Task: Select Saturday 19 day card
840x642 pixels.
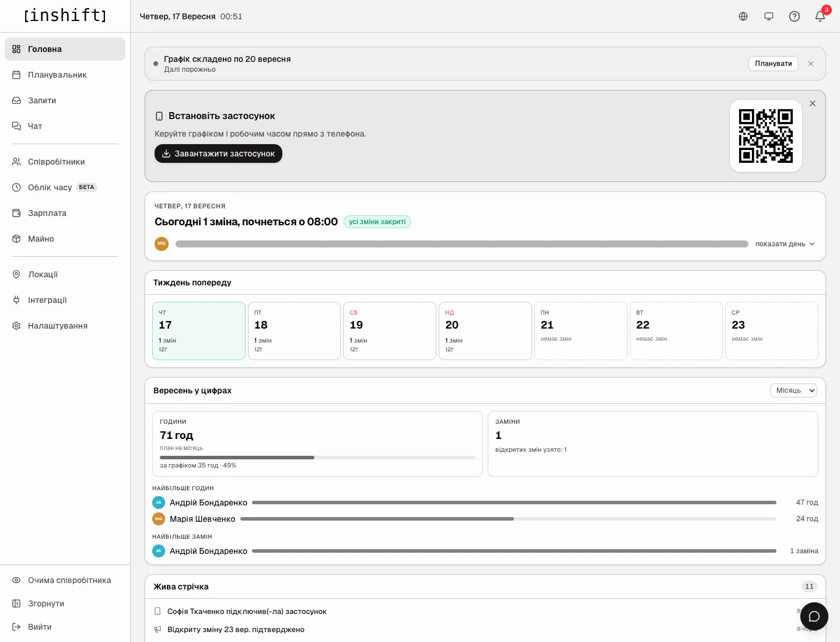Action: pos(390,331)
